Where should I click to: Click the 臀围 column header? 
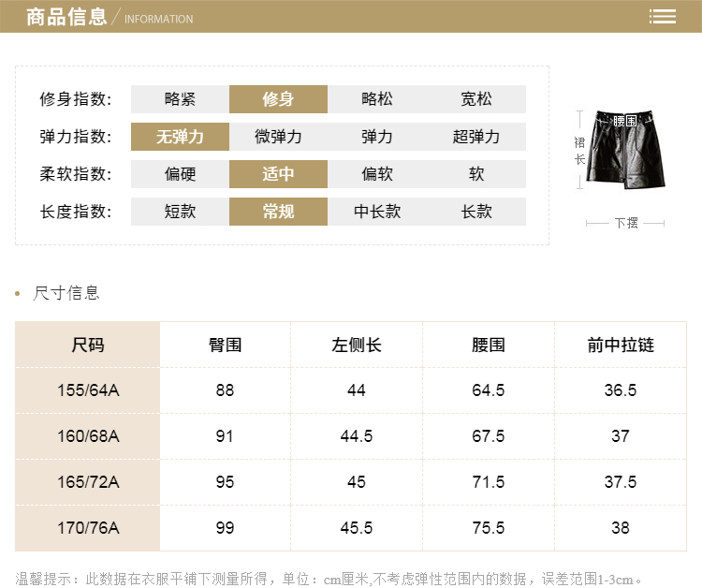click(x=225, y=345)
